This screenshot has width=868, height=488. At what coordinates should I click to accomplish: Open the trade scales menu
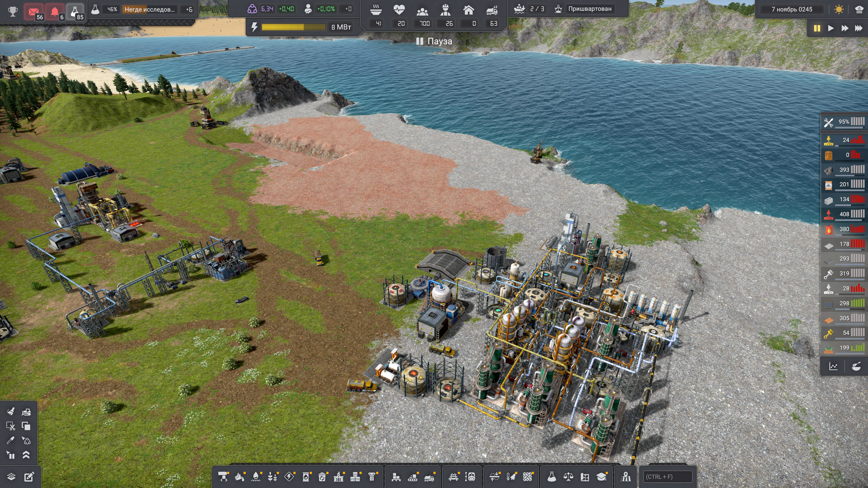pyautogui.click(x=568, y=477)
